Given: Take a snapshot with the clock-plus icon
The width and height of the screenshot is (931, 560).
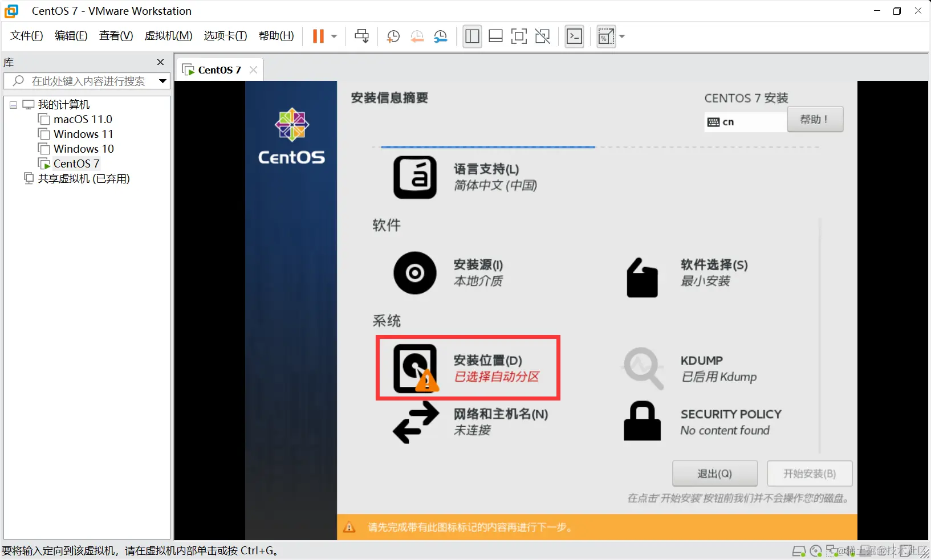Looking at the screenshot, I should pos(393,36).
